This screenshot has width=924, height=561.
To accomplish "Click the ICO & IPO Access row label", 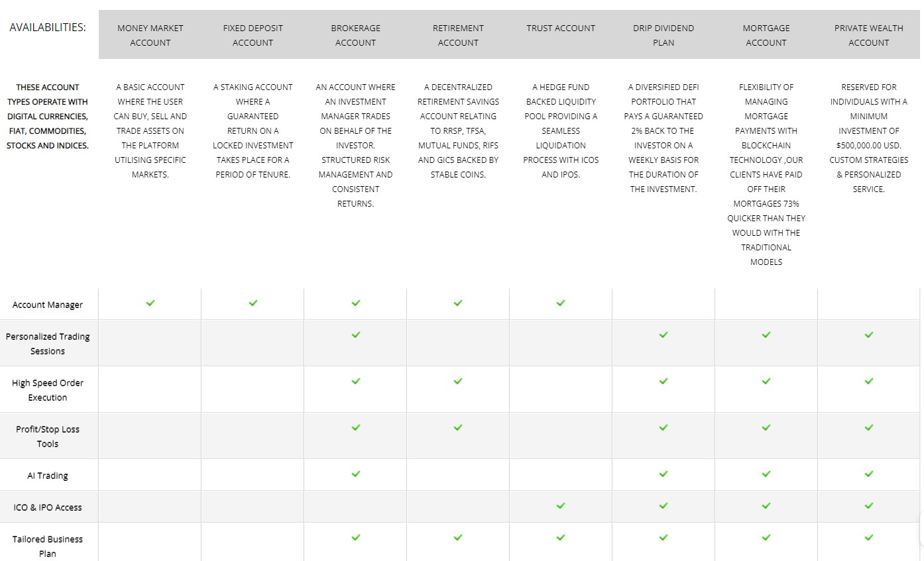I will point(48,507).
